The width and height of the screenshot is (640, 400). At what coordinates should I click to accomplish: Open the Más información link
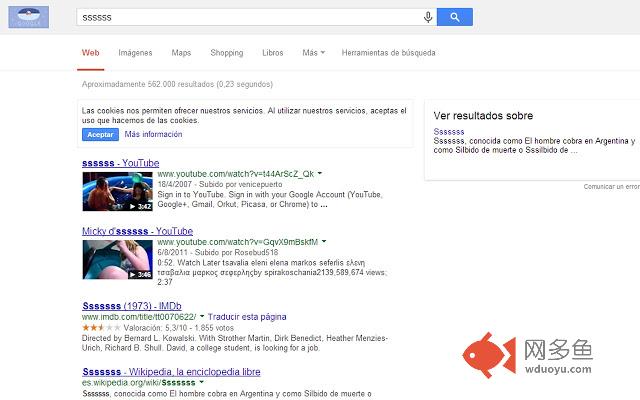coord(153,134)
